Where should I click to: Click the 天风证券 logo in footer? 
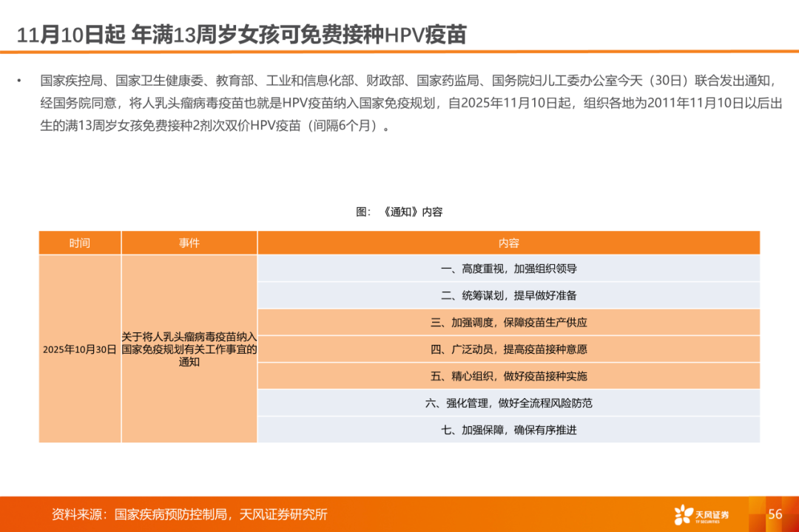point(701,515)
